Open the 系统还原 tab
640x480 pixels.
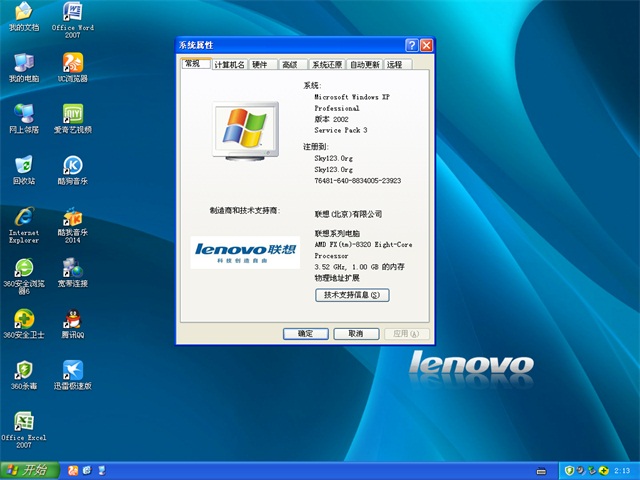click(x=326, y=64)
